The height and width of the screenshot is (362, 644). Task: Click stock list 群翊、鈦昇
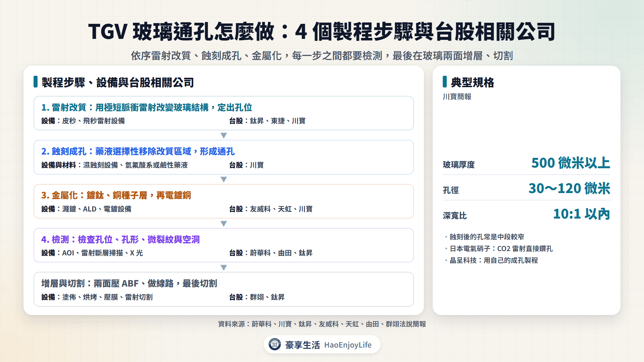267,297
